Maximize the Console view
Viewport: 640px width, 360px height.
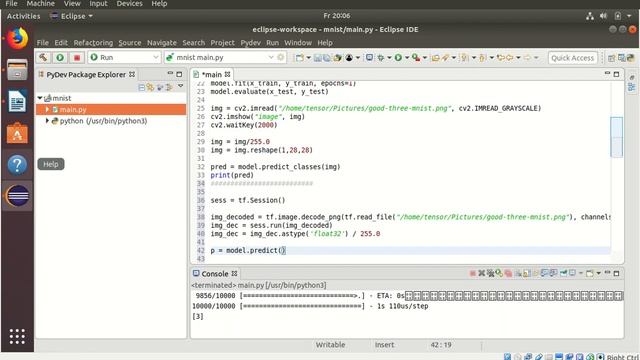[x=616, y=273]
